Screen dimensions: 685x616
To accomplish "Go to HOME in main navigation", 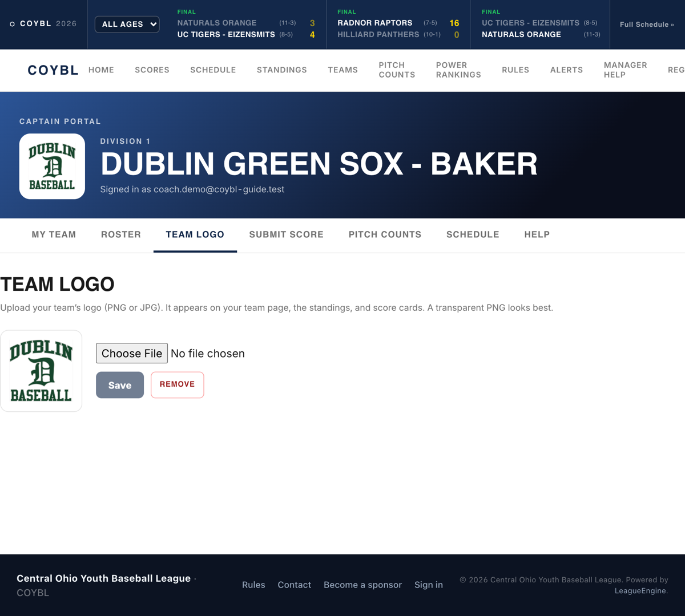I will (101, 70).
